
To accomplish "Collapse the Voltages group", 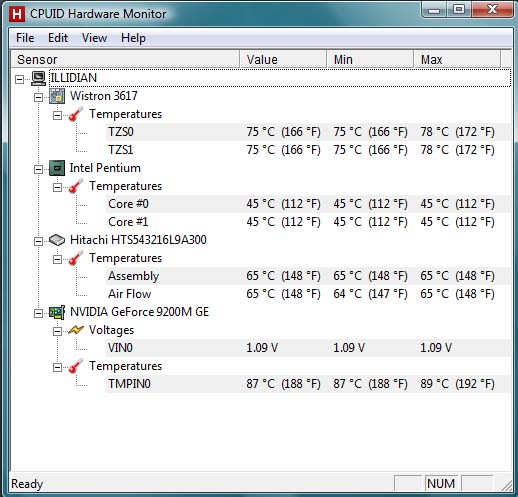I will pos(57,331).
